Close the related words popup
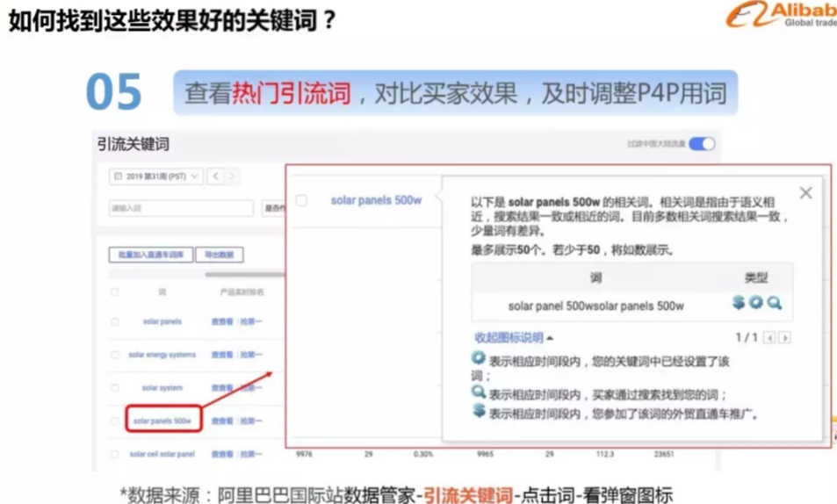Screen dimensions: 837x504 coord(805,192)
